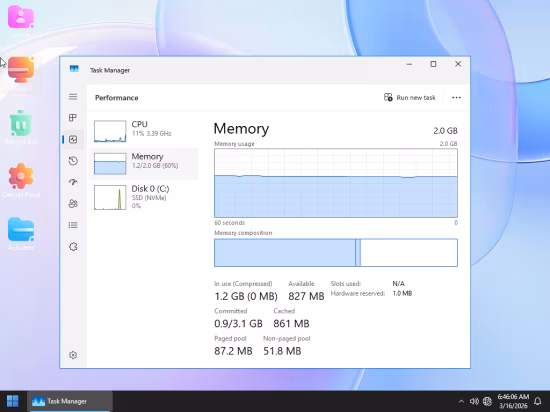Select the Performance page sidebar icon

click(x=73, y=140)
